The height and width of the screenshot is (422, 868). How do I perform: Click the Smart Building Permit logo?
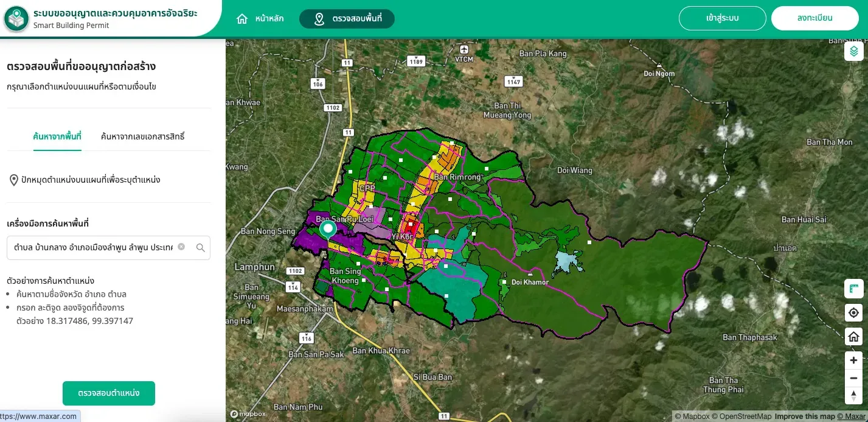16,19
